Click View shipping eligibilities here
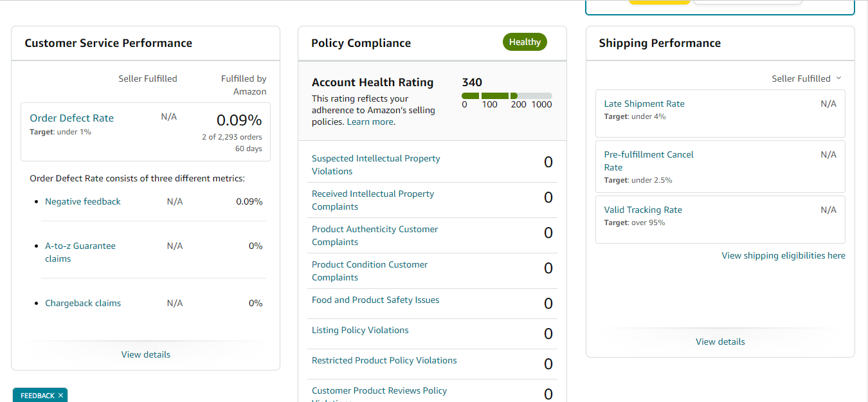 coord(783,255)
